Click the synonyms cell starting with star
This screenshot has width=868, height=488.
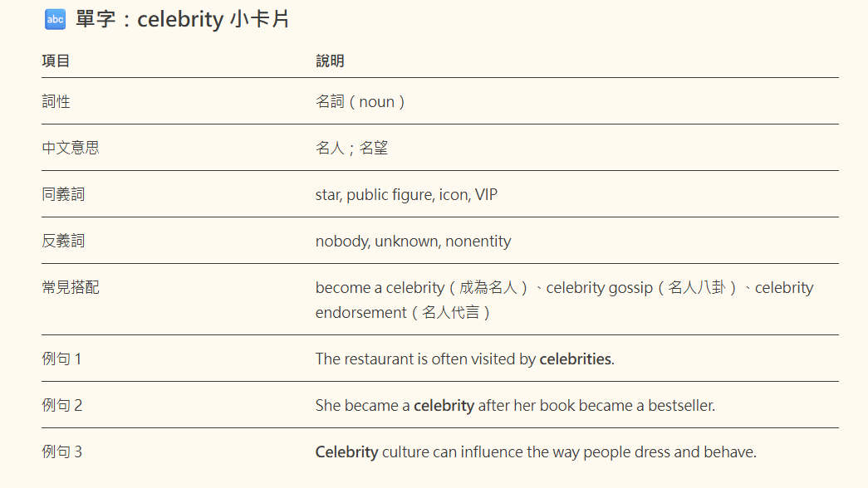pyautogui.click(x=406, y=195)
